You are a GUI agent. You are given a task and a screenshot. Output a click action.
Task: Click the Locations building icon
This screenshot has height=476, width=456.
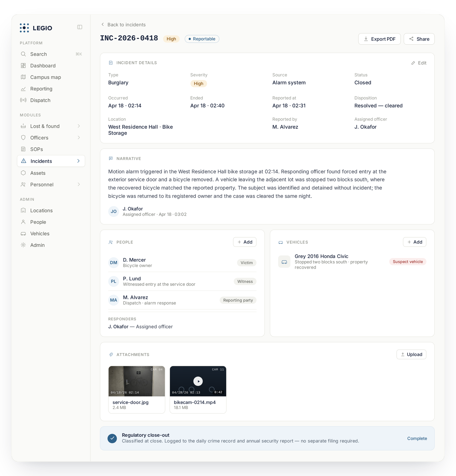pos(23,210)
